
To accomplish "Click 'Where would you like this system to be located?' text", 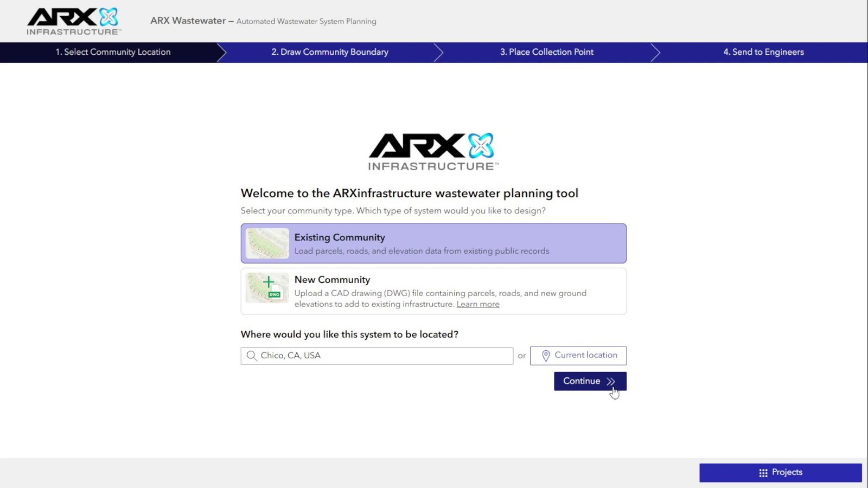I will point(349,335).
